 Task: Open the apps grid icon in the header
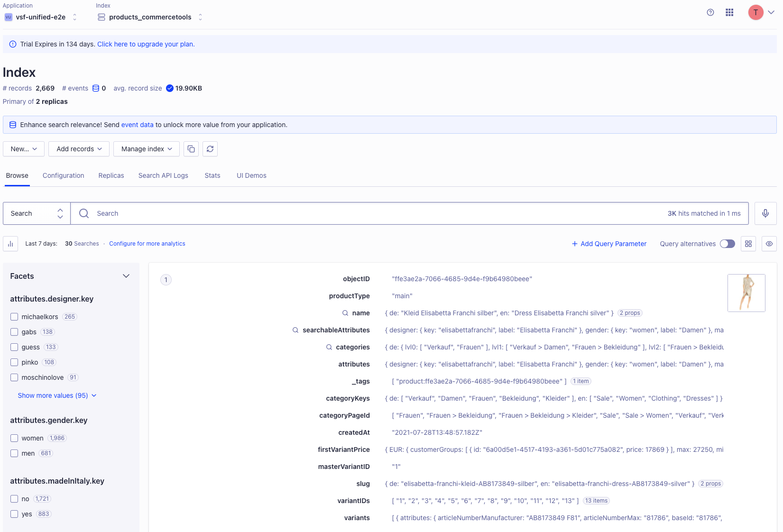729,12
